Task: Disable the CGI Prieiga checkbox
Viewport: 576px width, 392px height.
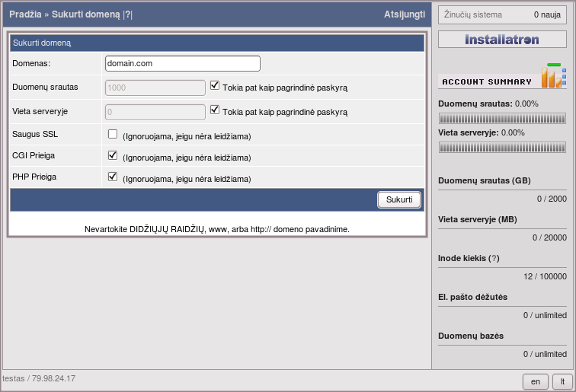Action: tap(113, 156)
